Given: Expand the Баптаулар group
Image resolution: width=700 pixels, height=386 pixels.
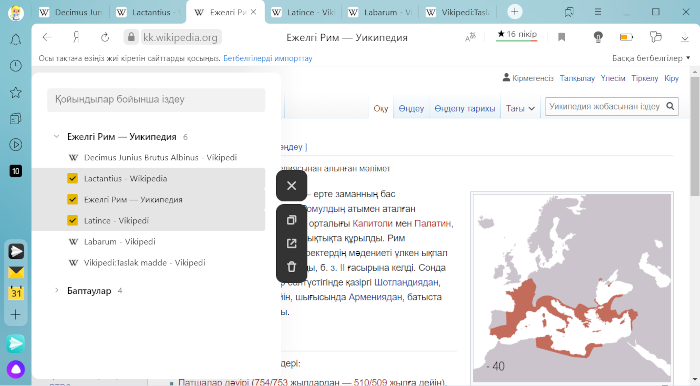Looking at the screenshot, I should pyautogui.click(x=57, y=291).
